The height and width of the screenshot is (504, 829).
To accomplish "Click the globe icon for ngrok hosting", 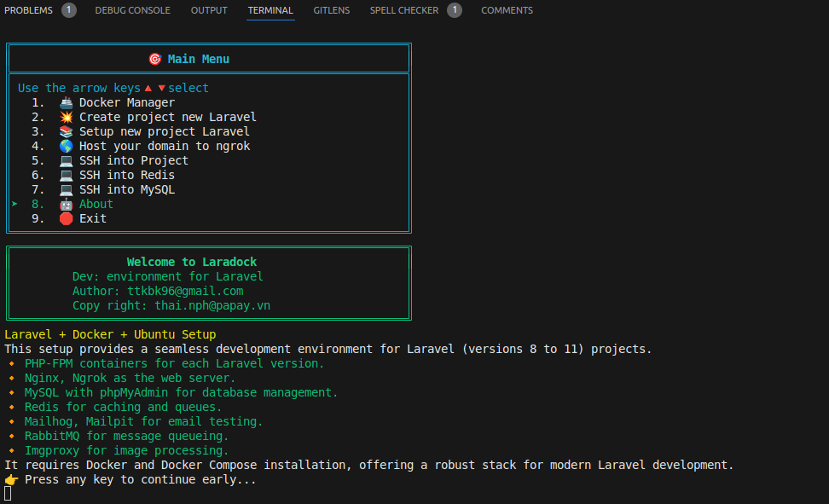I will (66, 146).
